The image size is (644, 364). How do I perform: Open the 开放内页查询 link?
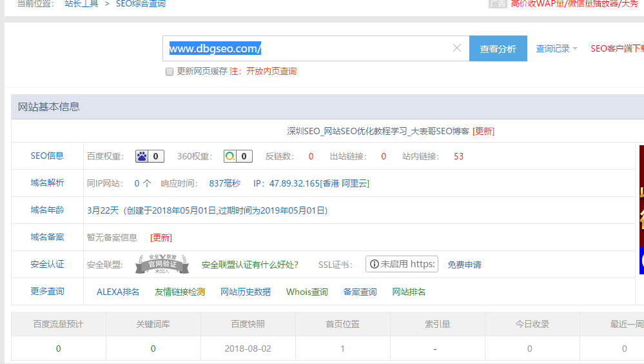click(271, 71)
